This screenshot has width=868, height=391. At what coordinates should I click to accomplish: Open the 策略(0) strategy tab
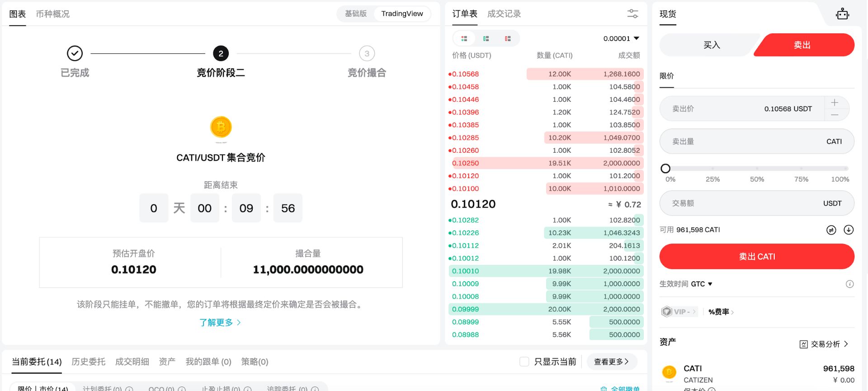pos(255,362)
